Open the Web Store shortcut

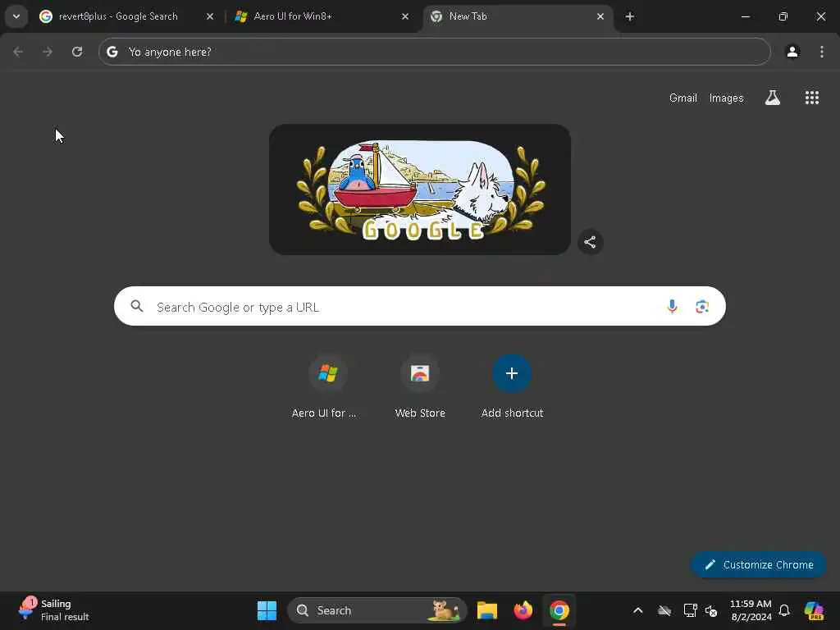tap(420, 387)
